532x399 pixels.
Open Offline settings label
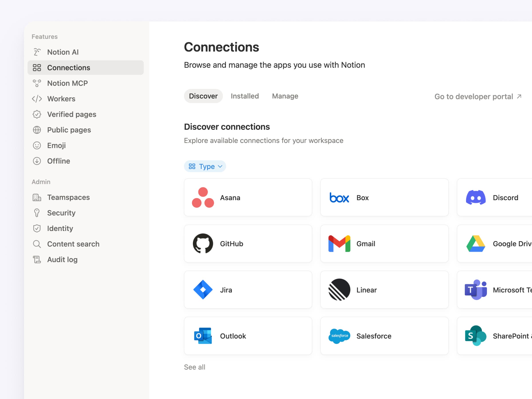59,161
